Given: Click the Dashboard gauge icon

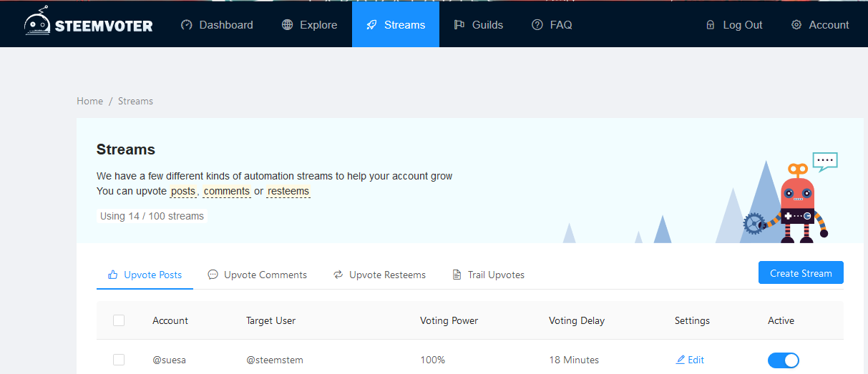Looking at the screenshot, I should [187, 25].
